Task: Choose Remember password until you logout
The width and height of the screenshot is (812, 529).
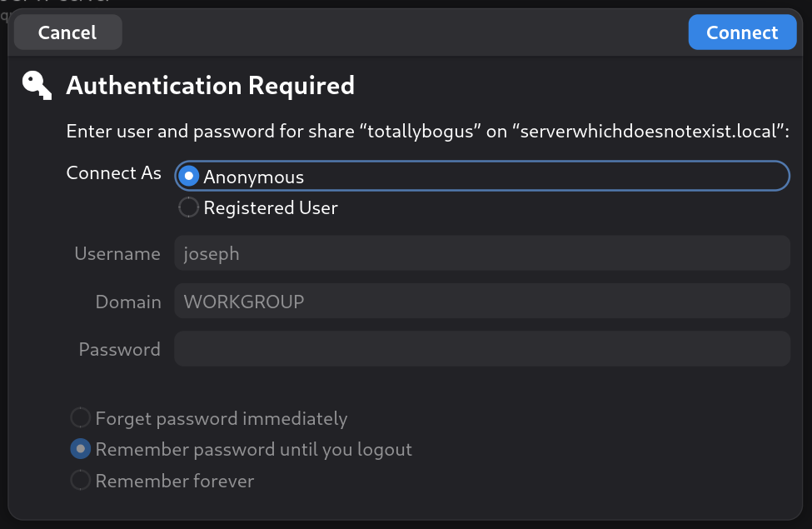Action: click(80, 450)
